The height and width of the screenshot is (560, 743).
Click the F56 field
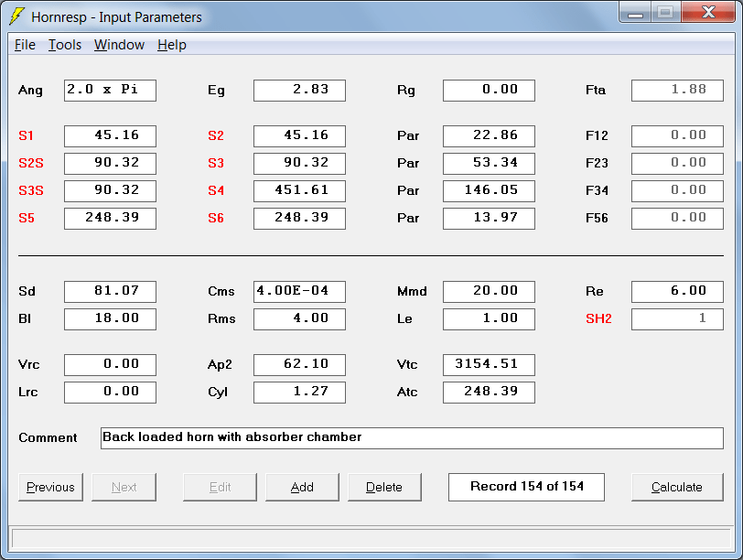click(678, 219)
